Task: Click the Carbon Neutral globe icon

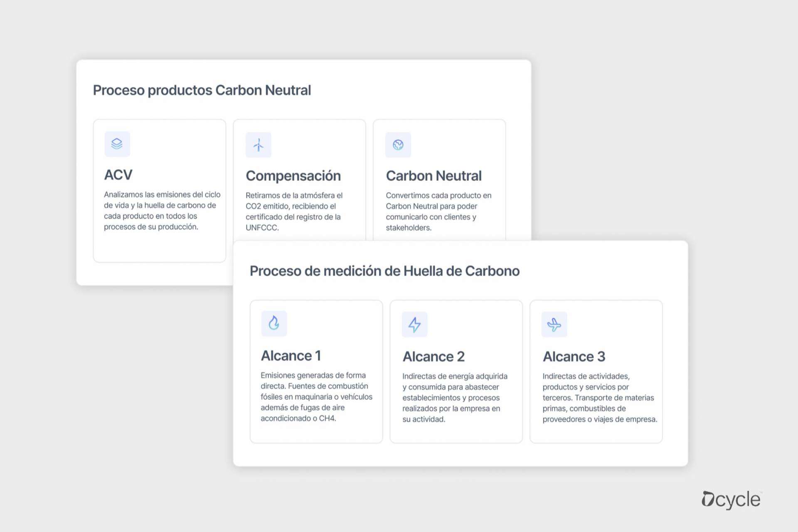Action: 398,145
